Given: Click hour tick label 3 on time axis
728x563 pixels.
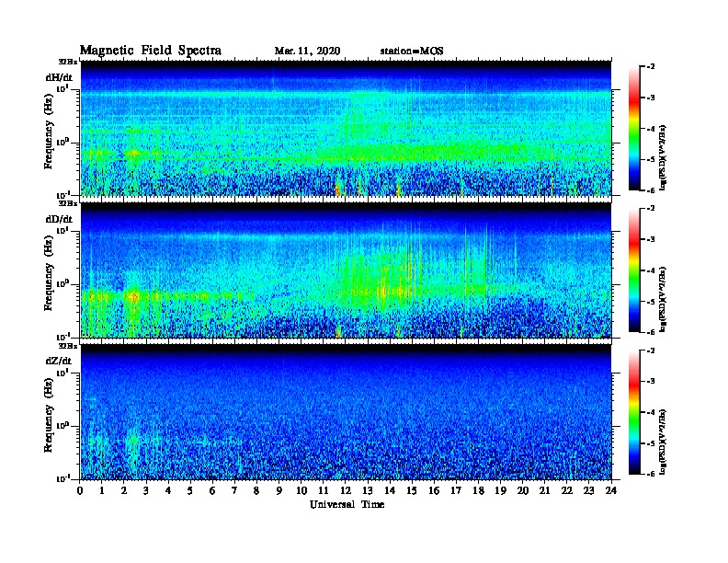Looking at the screenshot, I should click(146, 490).
